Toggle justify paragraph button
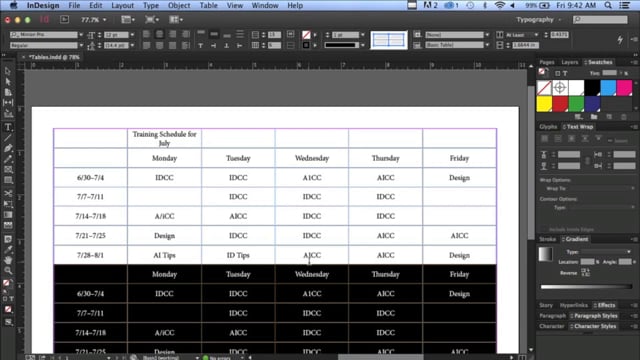Image resolution: width=640 pixels, height=360 pixels. point(186,34)
